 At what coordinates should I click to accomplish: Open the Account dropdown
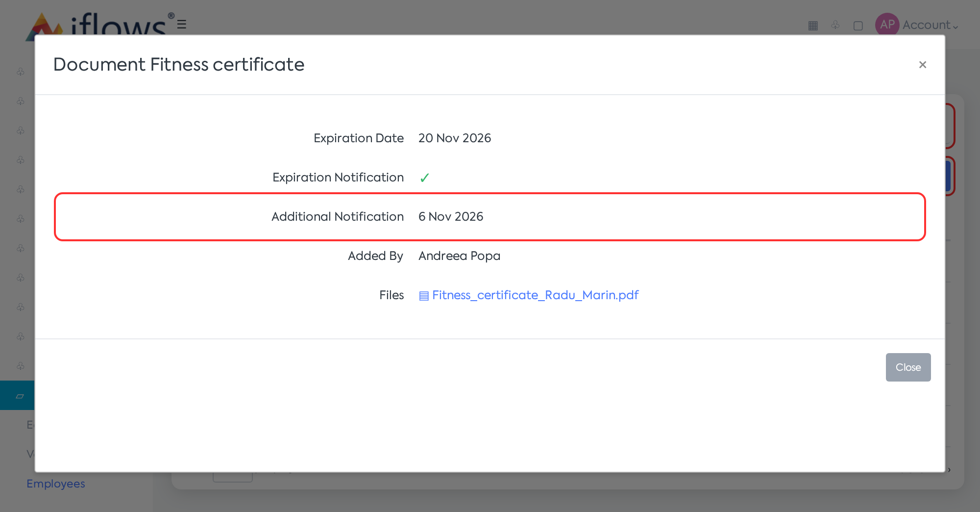pos(930,25)
